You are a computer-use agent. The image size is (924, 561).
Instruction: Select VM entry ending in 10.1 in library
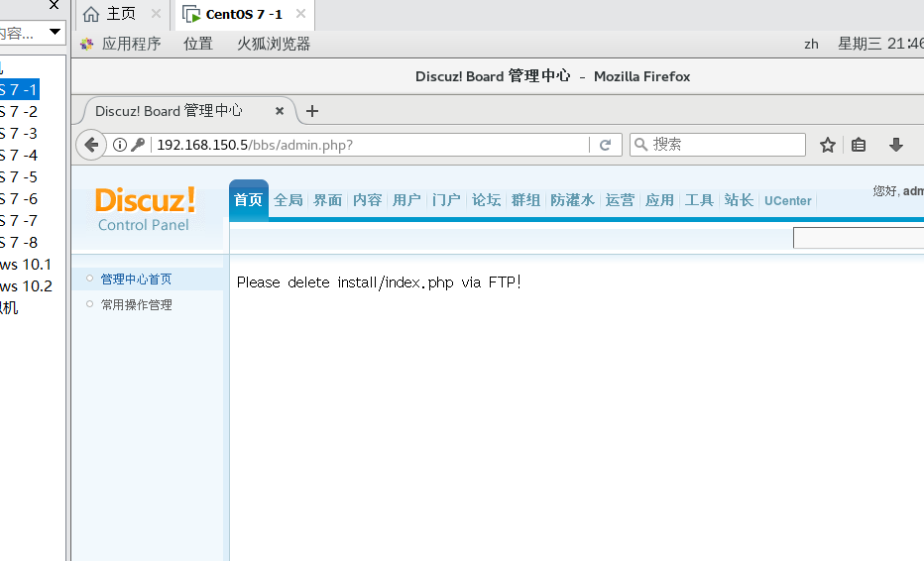[26, 264]
